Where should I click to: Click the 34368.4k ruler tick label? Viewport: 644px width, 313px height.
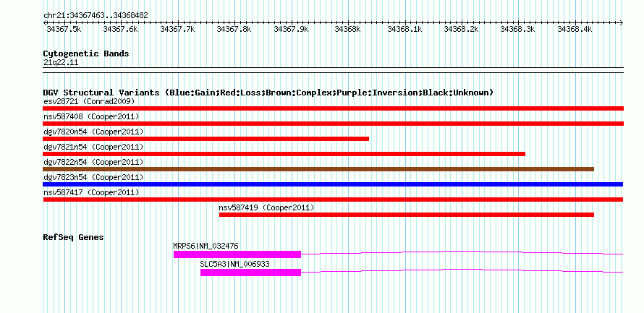575,29
